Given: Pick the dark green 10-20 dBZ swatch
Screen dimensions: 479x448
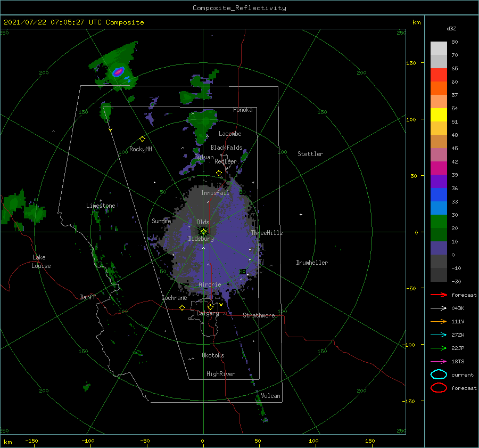Looking at the screenshot, I should click(x=439, y=235).
